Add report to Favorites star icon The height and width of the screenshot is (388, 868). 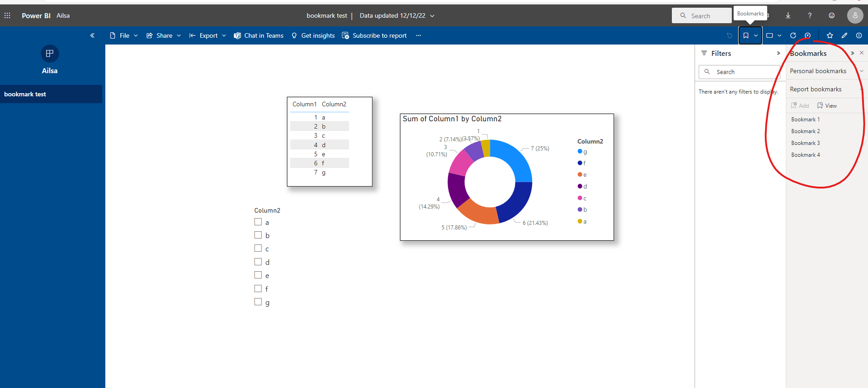pos(830,35)
